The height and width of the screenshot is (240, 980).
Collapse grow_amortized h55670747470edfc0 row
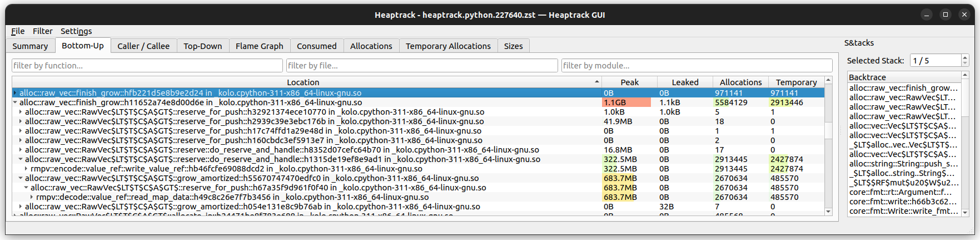21,178
